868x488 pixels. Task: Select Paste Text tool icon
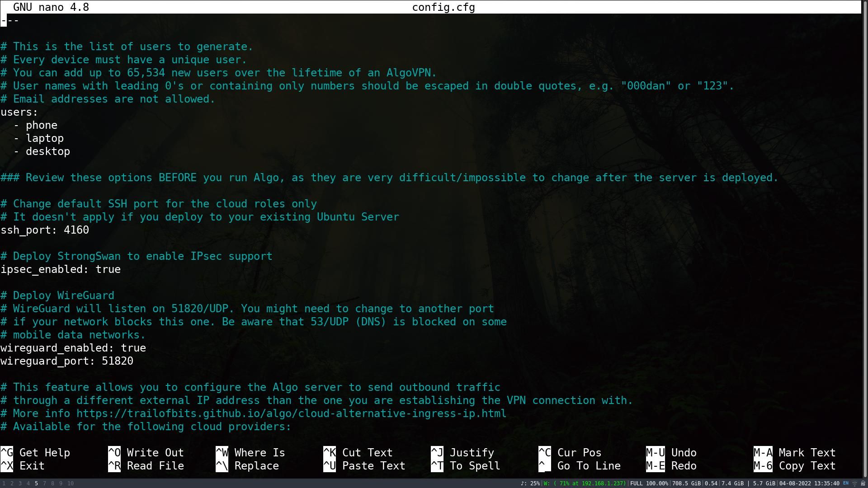[330, 466]
